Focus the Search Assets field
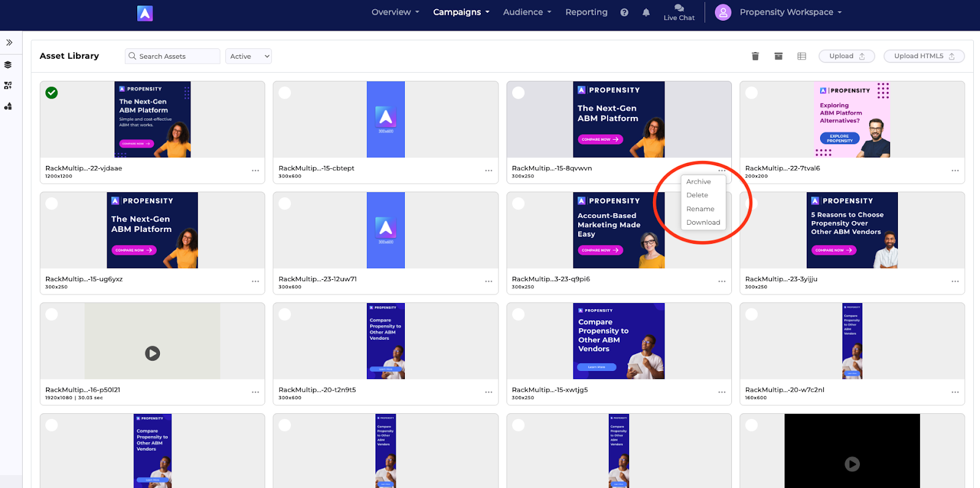Image resolution: width=980 pixels, height=488 pixels. coord(173,56)
